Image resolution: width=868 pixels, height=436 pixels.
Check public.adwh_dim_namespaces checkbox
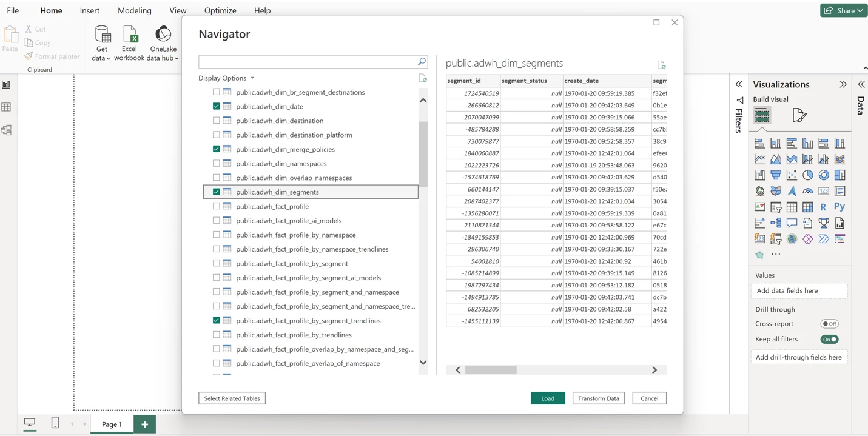216,163
